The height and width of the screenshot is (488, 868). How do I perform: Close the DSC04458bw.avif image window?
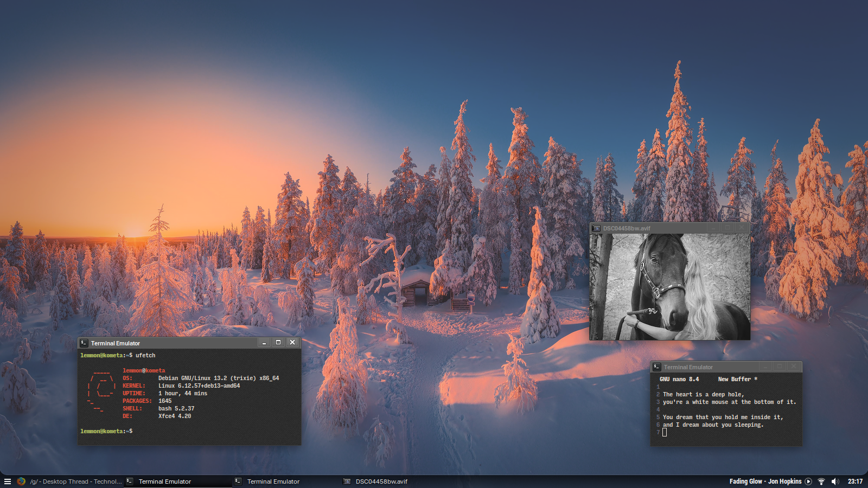click(742, 228)
